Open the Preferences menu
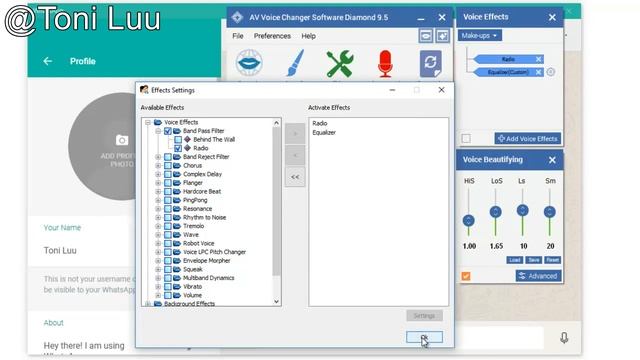 click(x=272, y=36)
